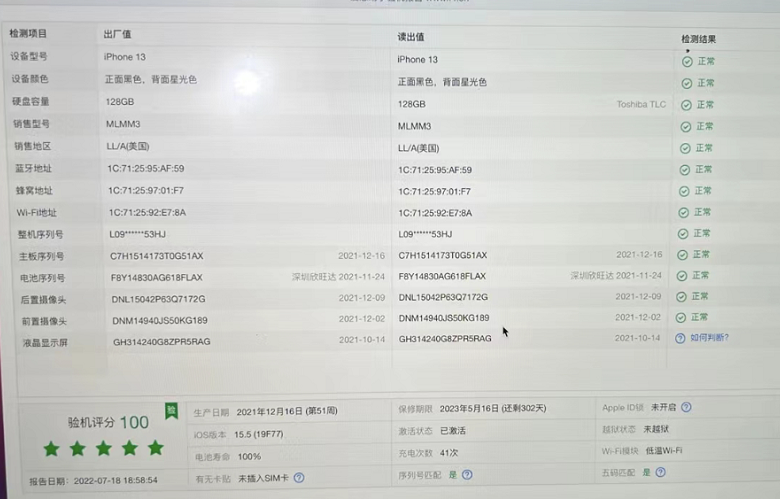
Task: Click the check icon in 整机序列号 row
Action: point(683,234)
